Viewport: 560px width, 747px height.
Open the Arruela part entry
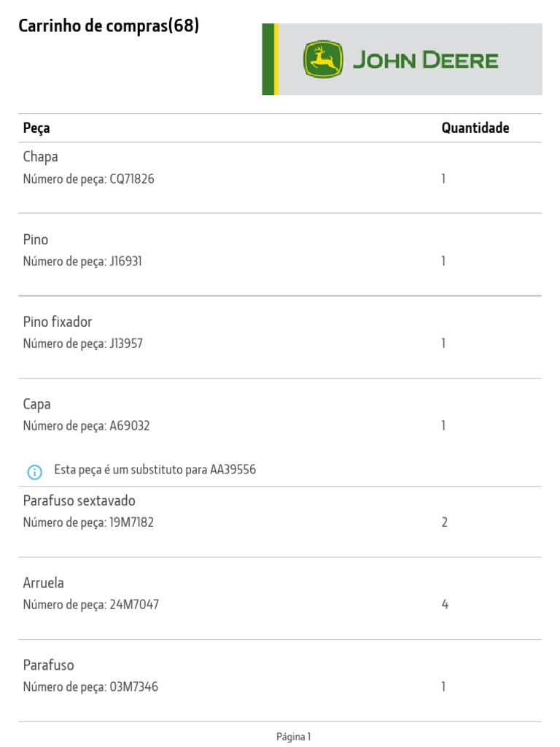coord(44,583)
